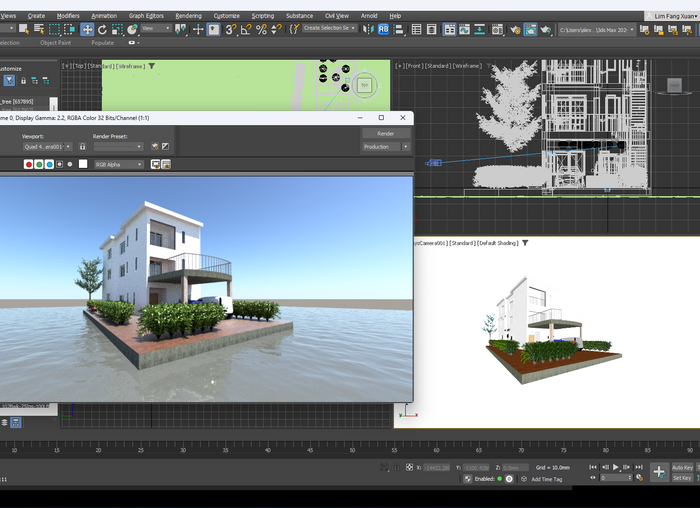Click the X coordinate field
Screen dimensions: 700x508
(436, 467)
